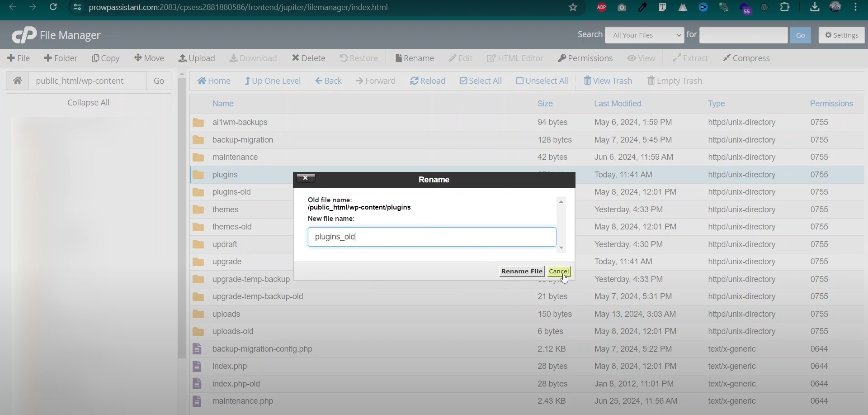The height and width of the screenshot is (415, 868).
Task: Click Select All checkbox button
Action: click(481, 81)
